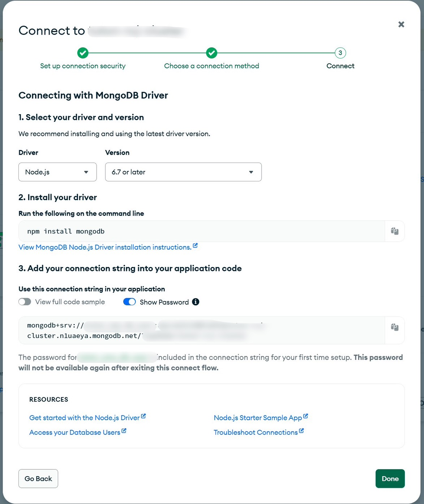The width and height of the screenshot is (424, 504).
Task: Go to the completed Set up connection security step
Action: coord(83,53)
